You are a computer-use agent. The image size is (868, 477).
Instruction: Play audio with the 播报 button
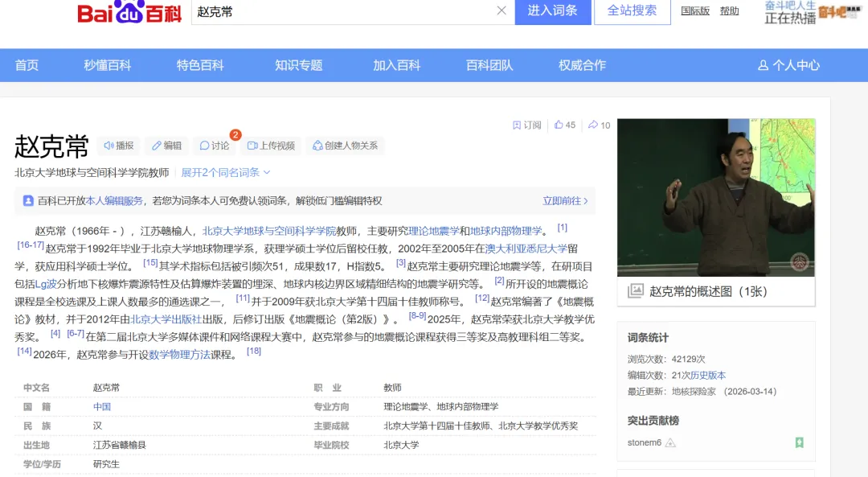[x=119, y=146]
